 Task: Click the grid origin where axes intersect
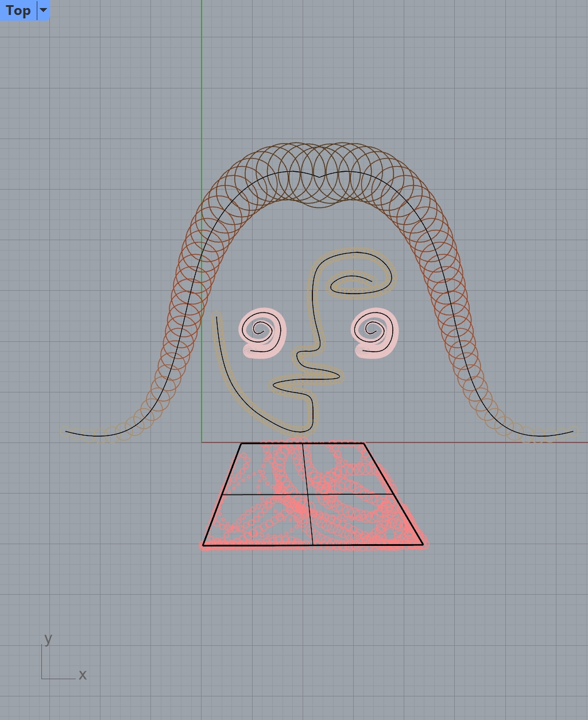[202, 442]
